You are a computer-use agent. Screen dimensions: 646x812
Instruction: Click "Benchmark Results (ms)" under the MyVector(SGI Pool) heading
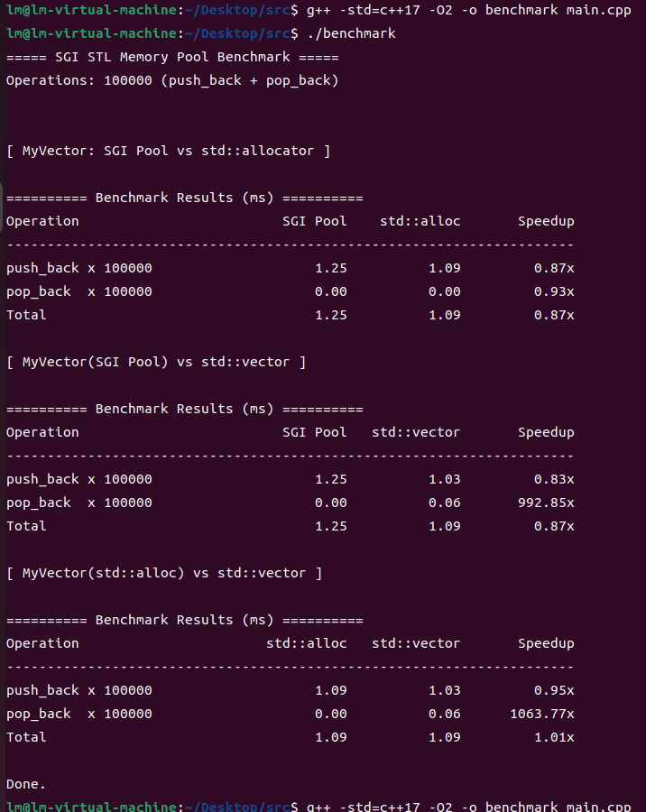(x=184, y=409)
